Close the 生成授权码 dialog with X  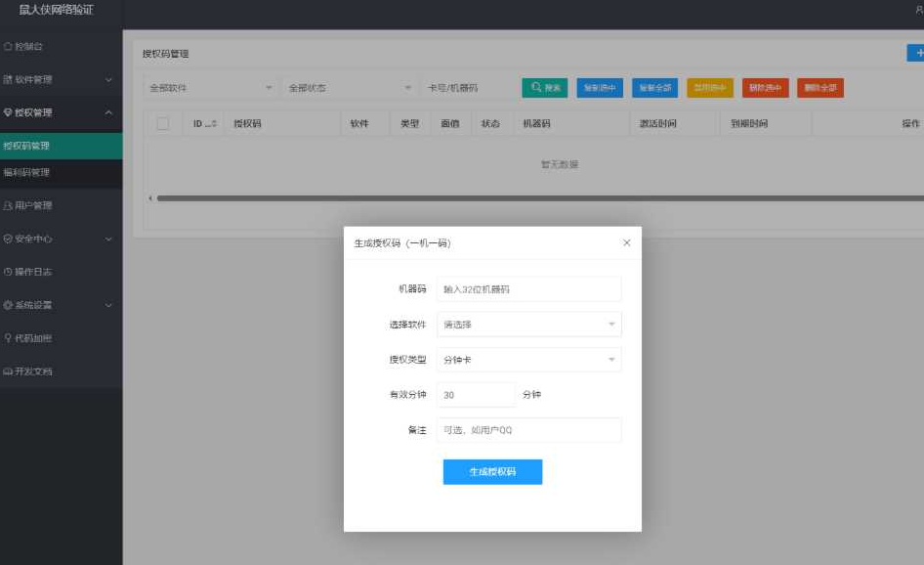coord(626,242)
